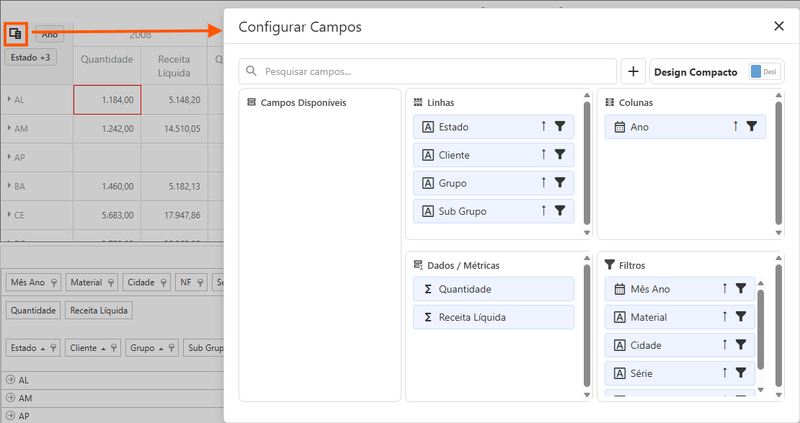Viewport: 800px width, 423px height.
Task: Toggle sort direction on Sub Grupo field
Action: (x=543, y=210)
